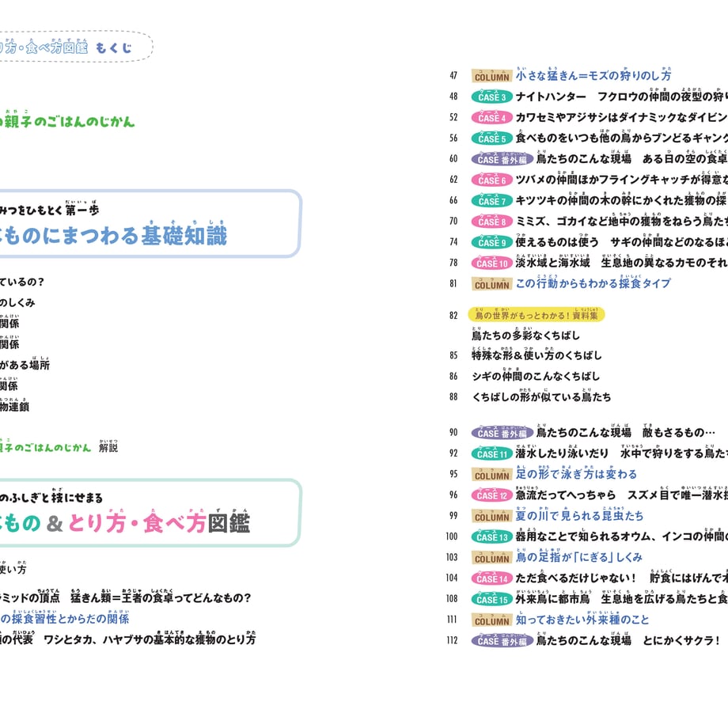Click the line starting 'ただ食べるだけじゃない！'

click(x=622, y=578)
